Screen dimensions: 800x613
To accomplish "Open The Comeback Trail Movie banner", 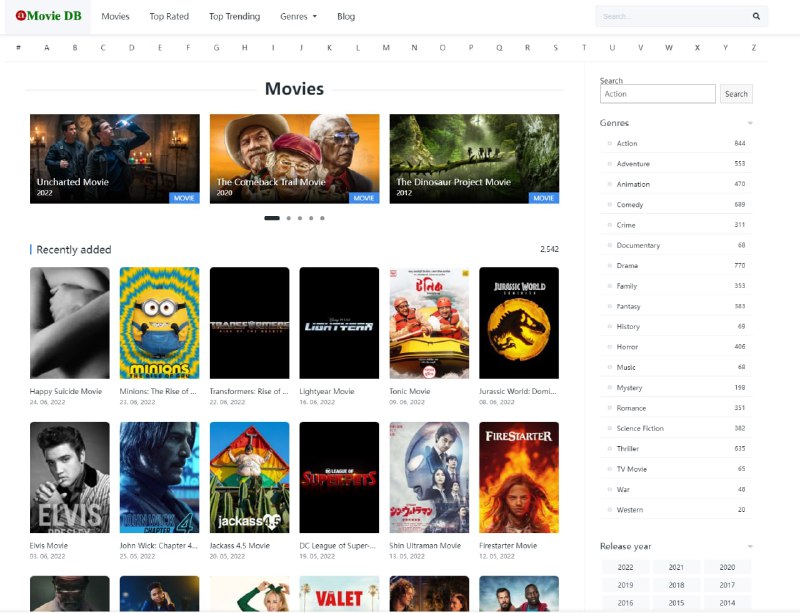I will [294, 159].
